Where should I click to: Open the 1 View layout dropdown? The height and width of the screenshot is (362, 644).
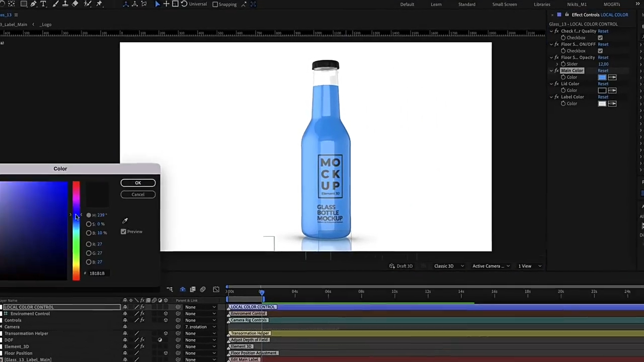(529, 266)
